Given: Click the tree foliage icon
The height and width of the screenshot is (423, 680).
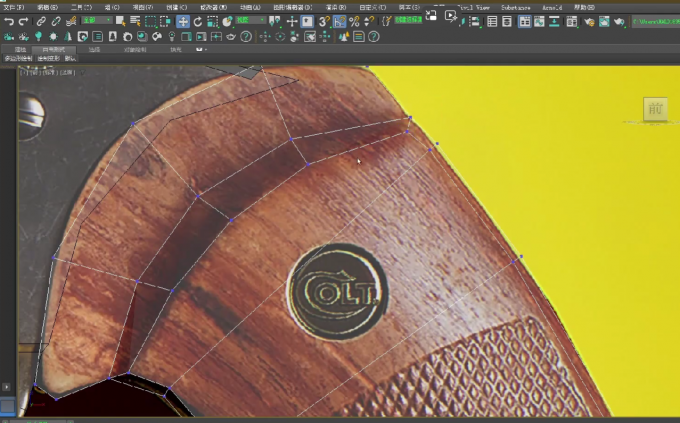Looking at the screenshot, I should (x=68, y=37).
